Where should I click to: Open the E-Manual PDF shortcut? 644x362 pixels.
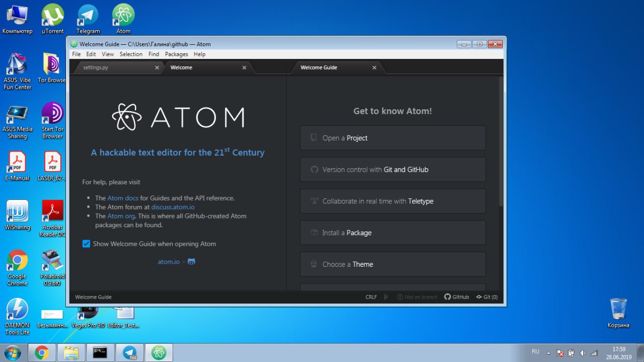(17, 166)
